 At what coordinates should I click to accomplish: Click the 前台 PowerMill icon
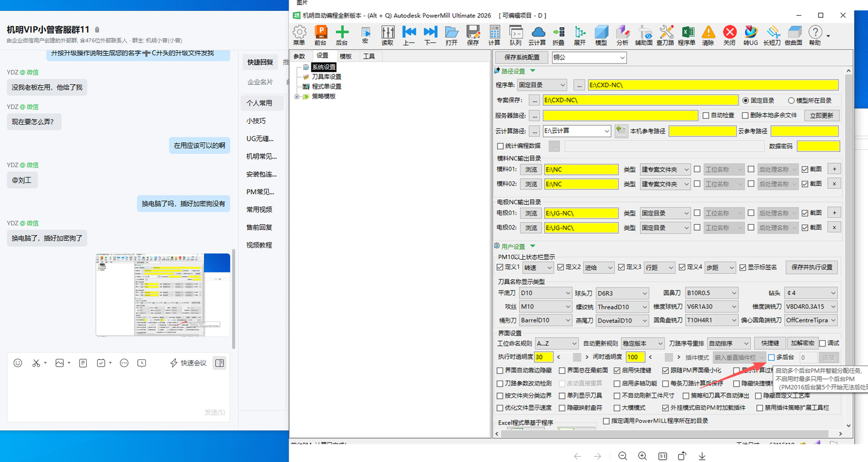pyautogui.click(x=321, y=35)
